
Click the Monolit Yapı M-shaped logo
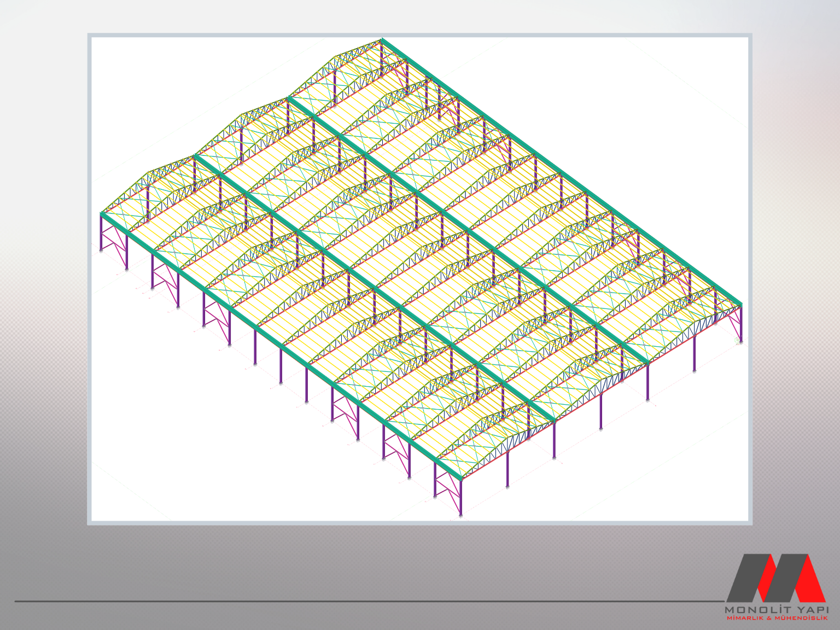pyautogui.click(x=775, y=577)
